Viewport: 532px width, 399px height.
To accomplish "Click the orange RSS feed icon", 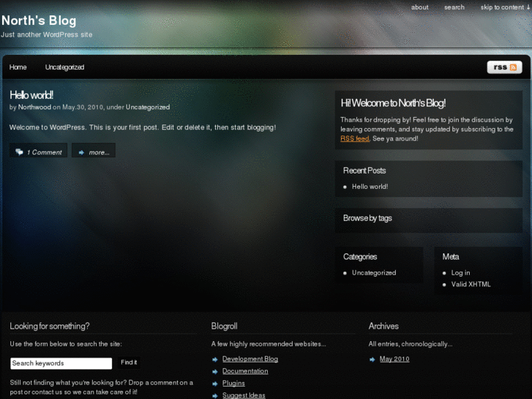I will [513, 67].
